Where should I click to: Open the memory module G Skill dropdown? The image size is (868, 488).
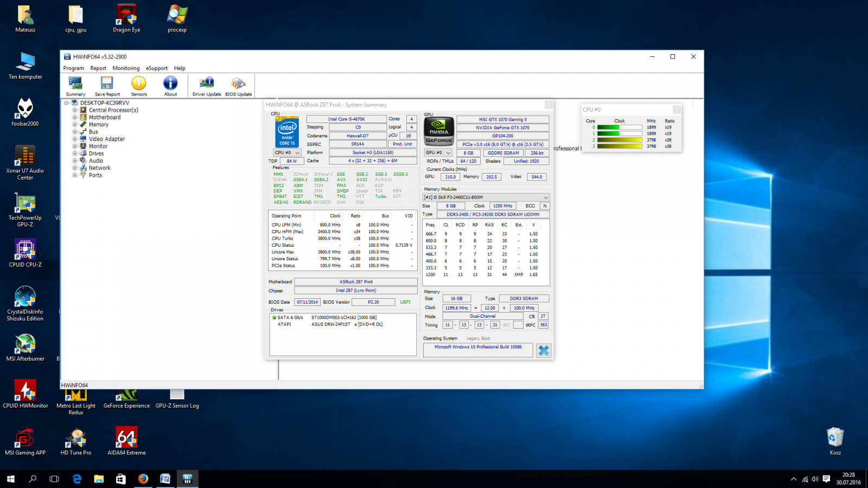tap(486, 197)
